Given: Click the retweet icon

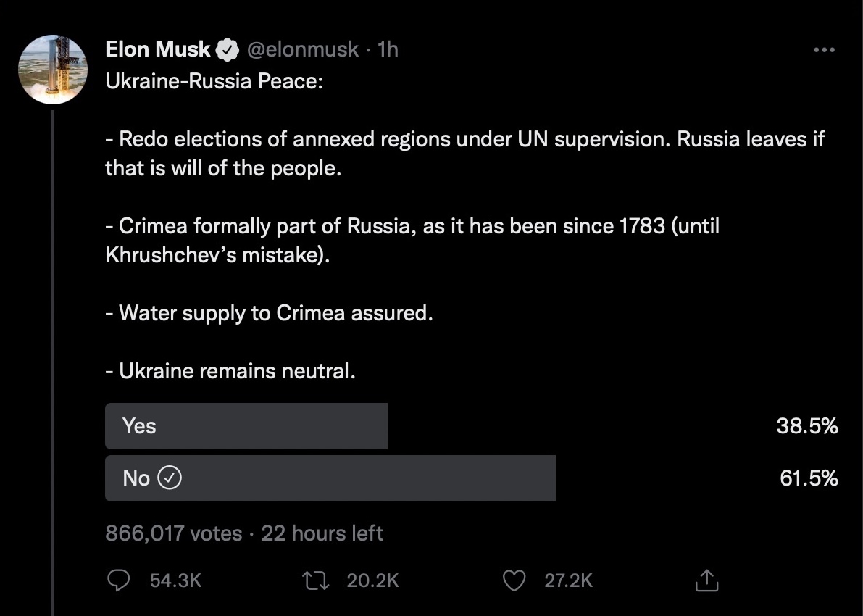Looking at the screenshot, I should point(317,580).
